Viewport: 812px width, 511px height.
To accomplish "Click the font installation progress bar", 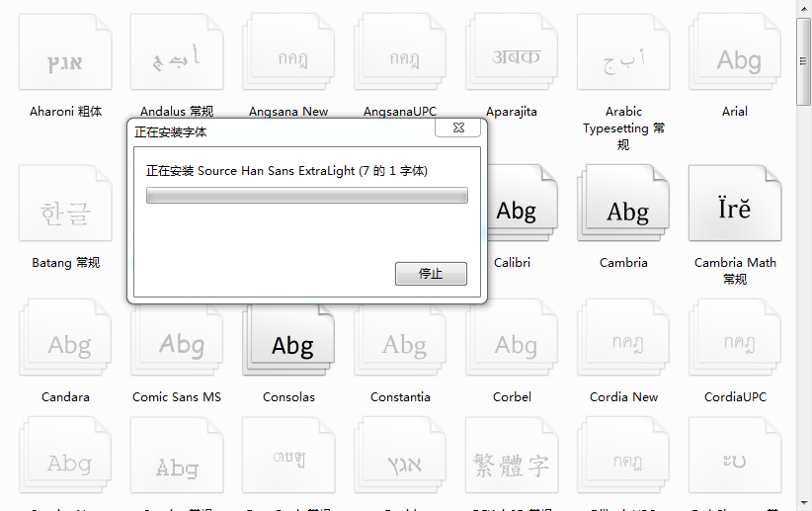I will click(x=307, y=196).
